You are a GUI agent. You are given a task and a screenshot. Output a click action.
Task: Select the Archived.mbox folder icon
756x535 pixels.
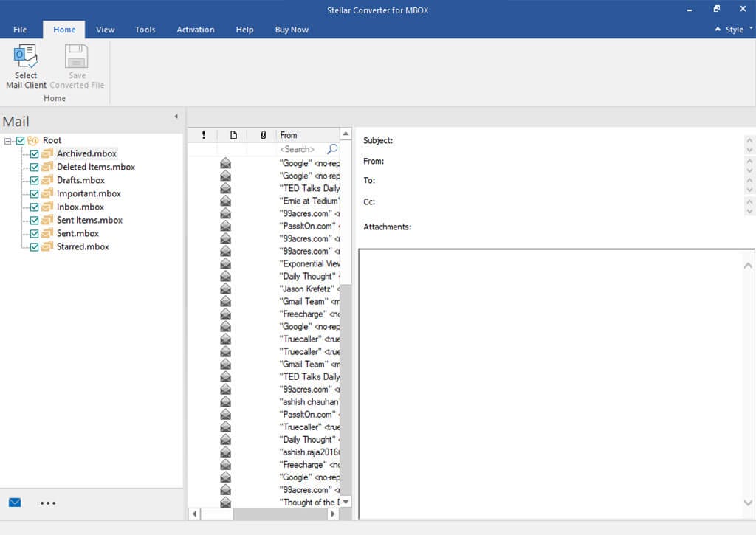coord(48,153)
